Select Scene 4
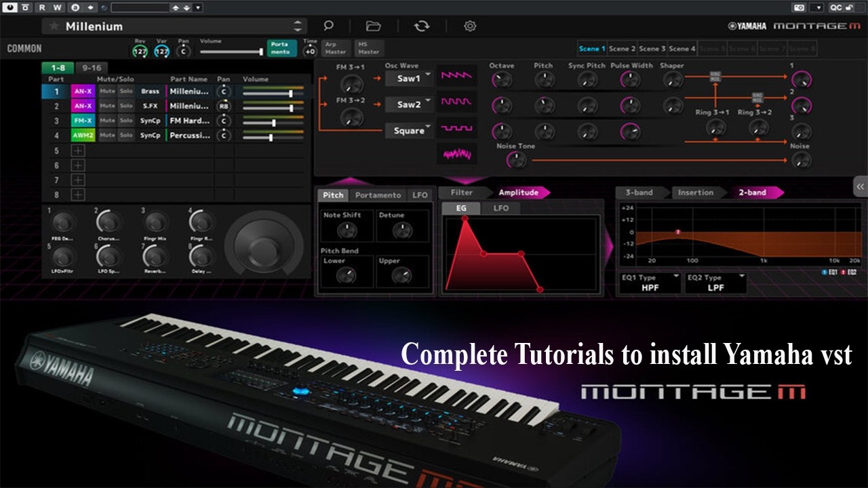This screenshot has width=868, height=488. coord(682,49)
